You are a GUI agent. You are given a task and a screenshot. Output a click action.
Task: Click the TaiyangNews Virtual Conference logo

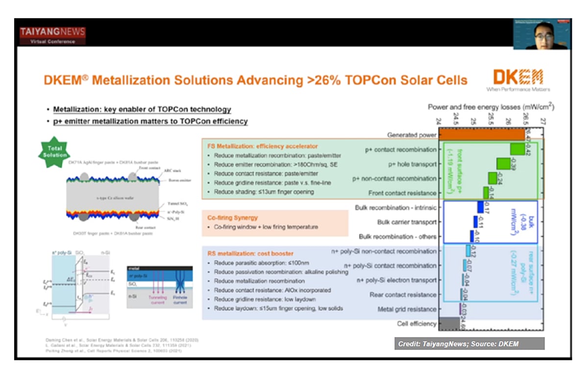click(52, 36)
